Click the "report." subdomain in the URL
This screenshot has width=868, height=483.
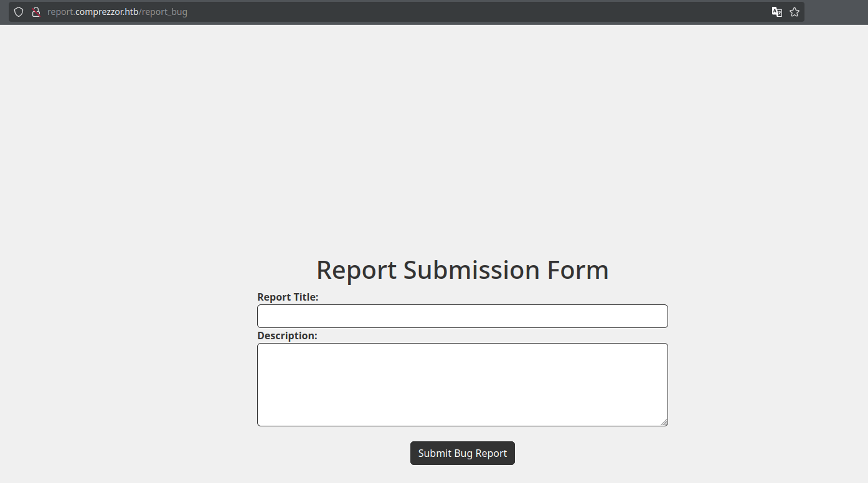point(61,12)
